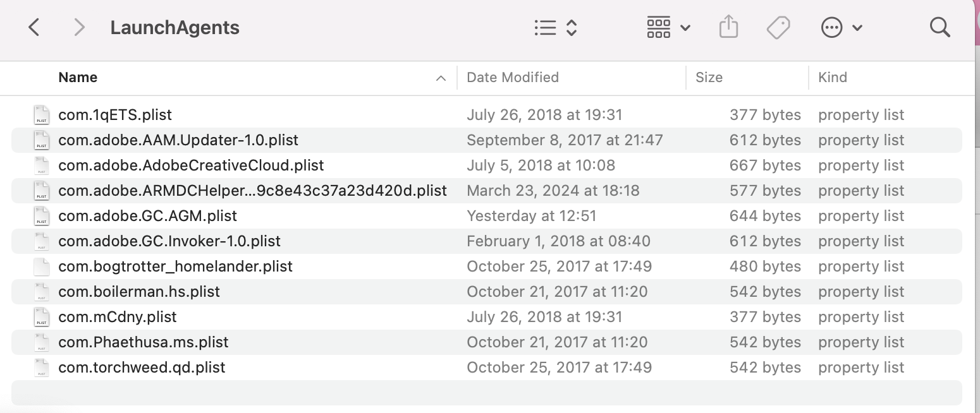Click the Back navigation arrow

(34, 28)
